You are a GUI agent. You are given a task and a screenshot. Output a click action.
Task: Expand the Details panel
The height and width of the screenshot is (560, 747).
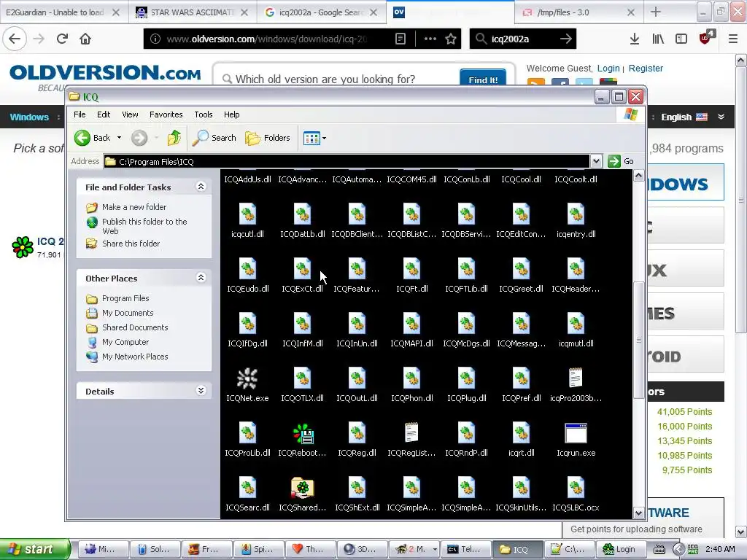201,391
